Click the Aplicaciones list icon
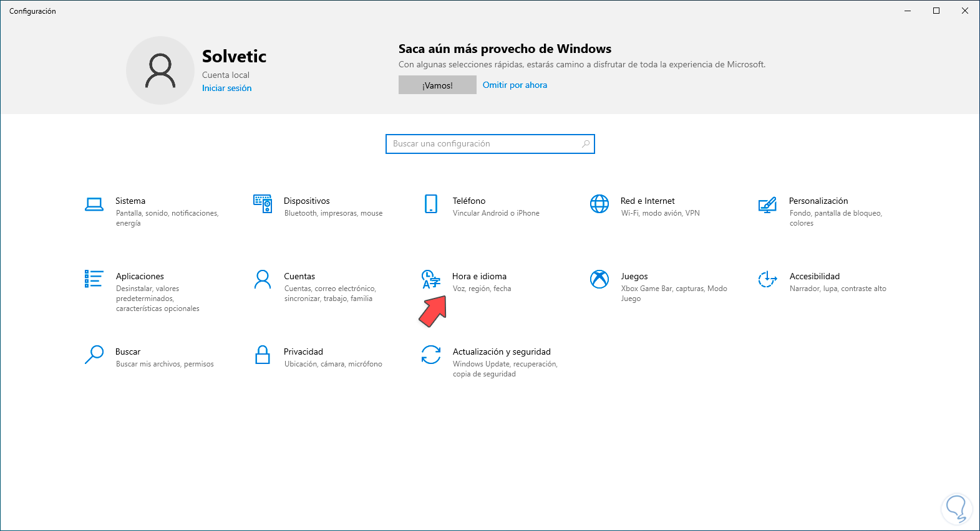Viewport: 980px width, 531px height. 94,279
